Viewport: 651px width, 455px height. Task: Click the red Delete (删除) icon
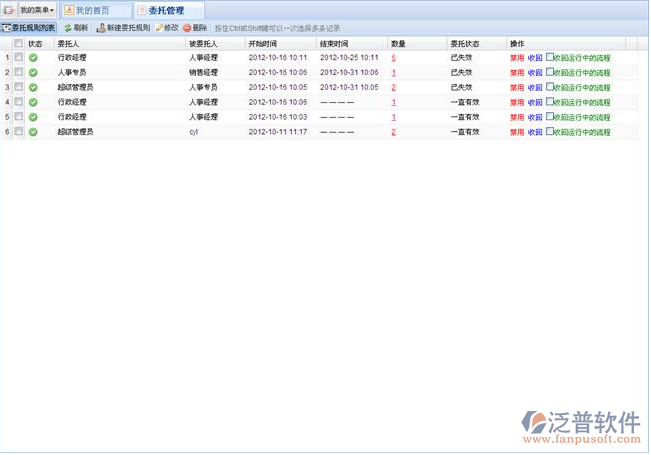coord(187,28)
